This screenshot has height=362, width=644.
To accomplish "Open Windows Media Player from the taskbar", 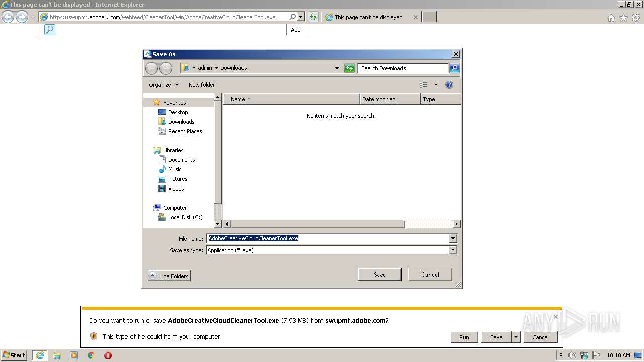I will click(74, 355).
